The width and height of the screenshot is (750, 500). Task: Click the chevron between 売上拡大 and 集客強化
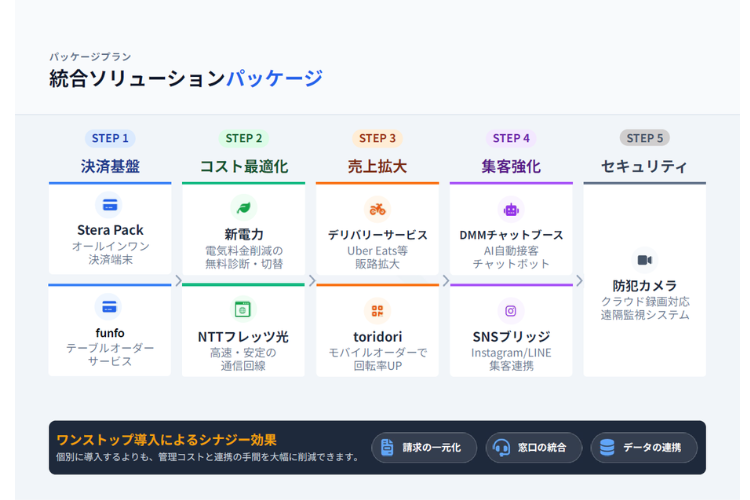point(445,281)
